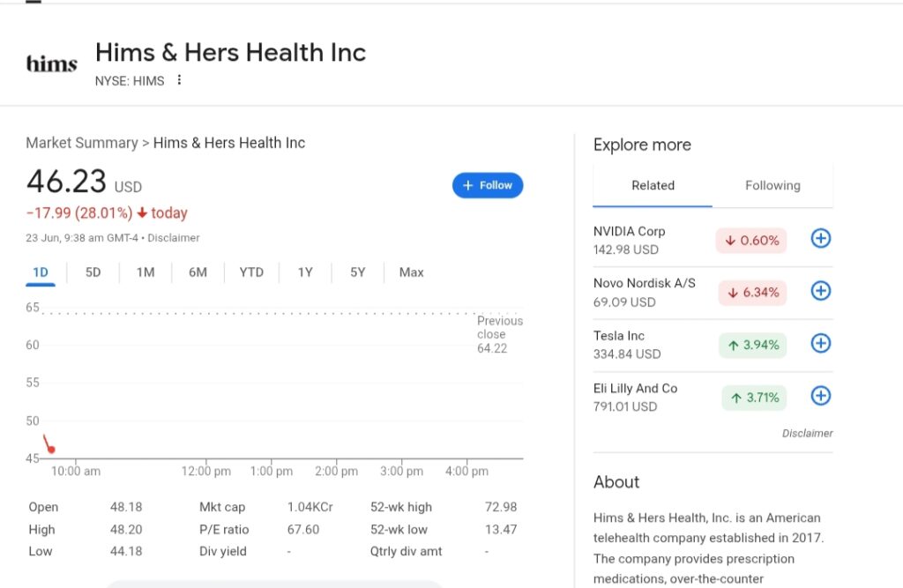Click the P/E ratio value 67.60
Viewport: 903px width, 588px height.
303,529
